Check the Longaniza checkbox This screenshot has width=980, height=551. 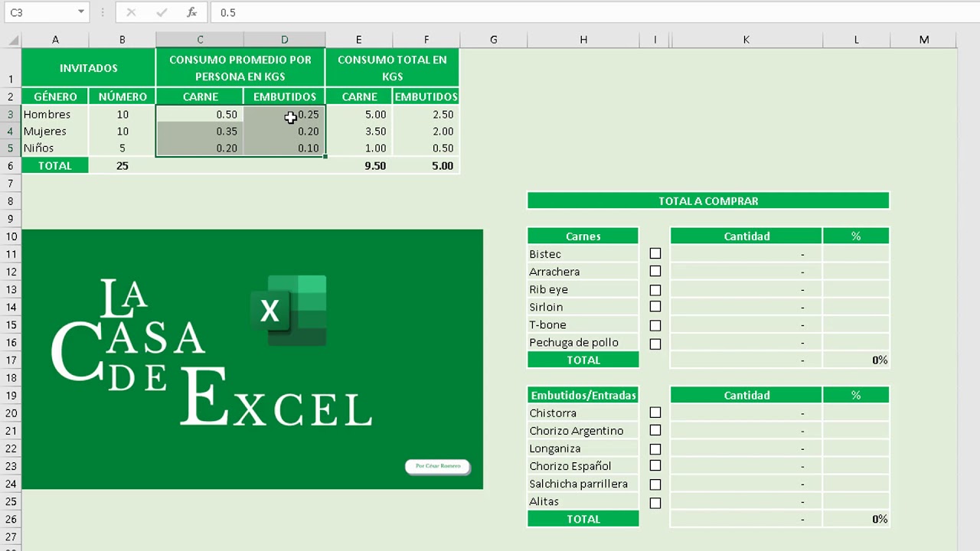tap(655, 448)
